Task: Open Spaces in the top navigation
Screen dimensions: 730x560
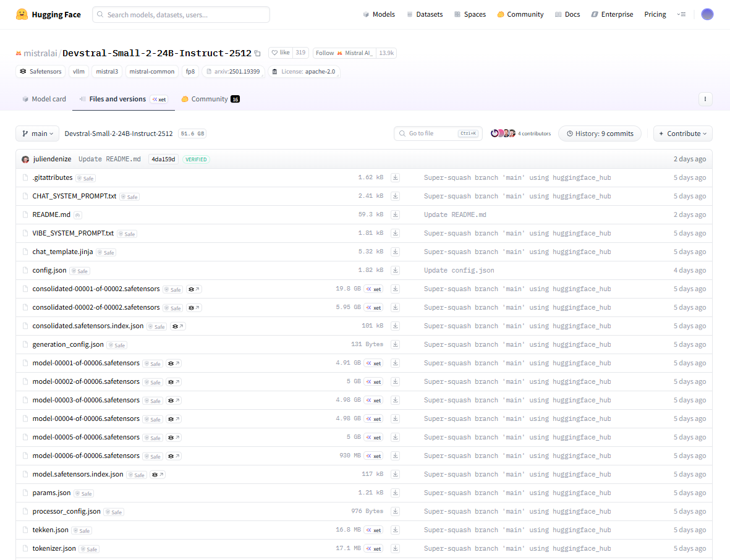Action: (470, 14)
